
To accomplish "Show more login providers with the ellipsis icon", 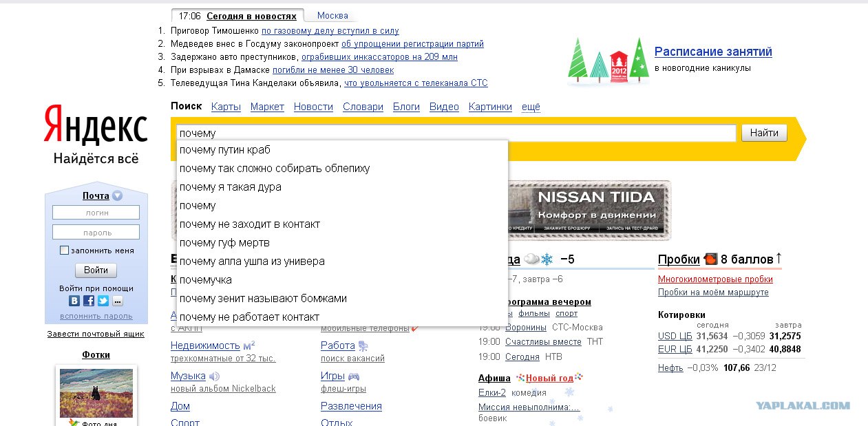I will (x=118, y=301).
